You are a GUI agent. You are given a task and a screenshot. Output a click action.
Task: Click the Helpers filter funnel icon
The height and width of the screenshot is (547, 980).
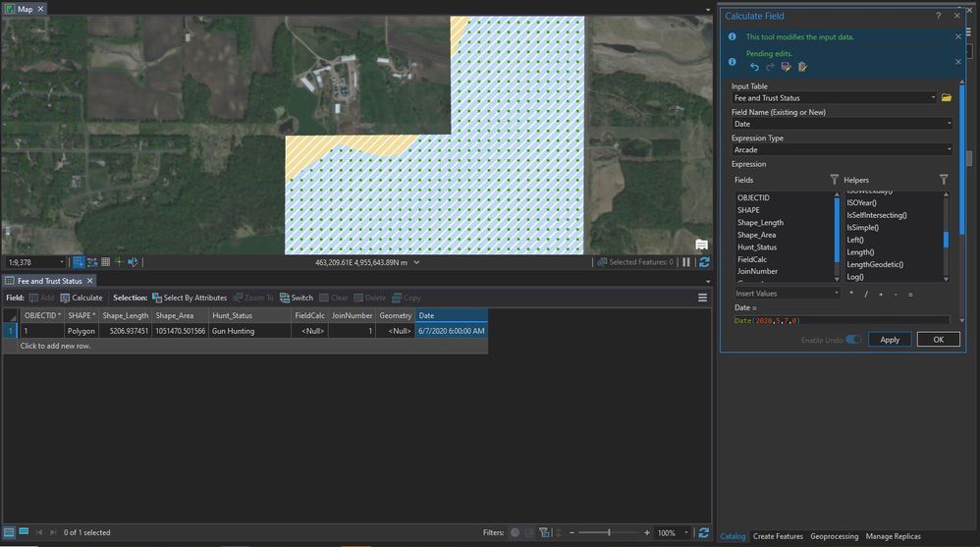click(944, 180)
